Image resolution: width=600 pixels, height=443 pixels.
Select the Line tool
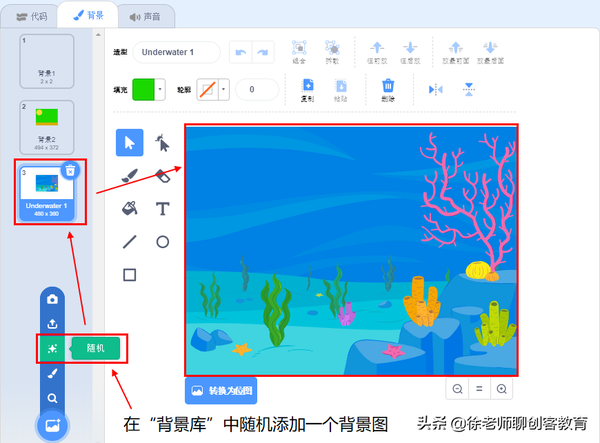tap(128, 241)
